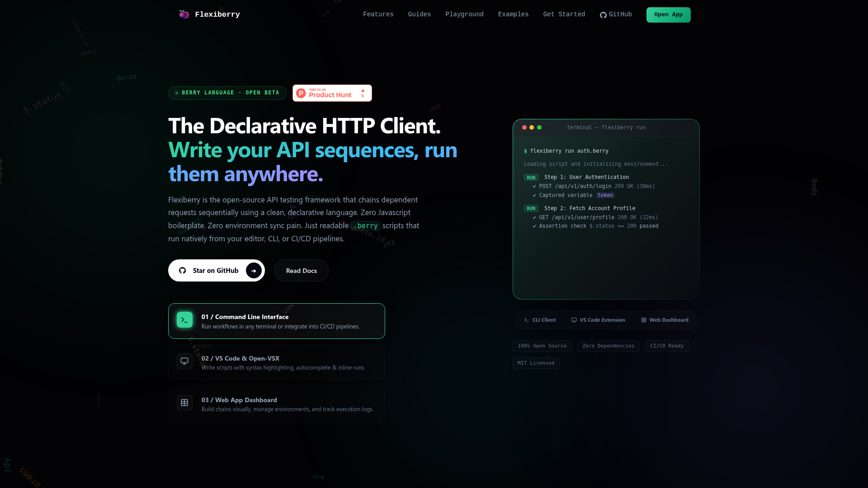
Task: Click Star on GitHub button
Action: tap(217, 271)
